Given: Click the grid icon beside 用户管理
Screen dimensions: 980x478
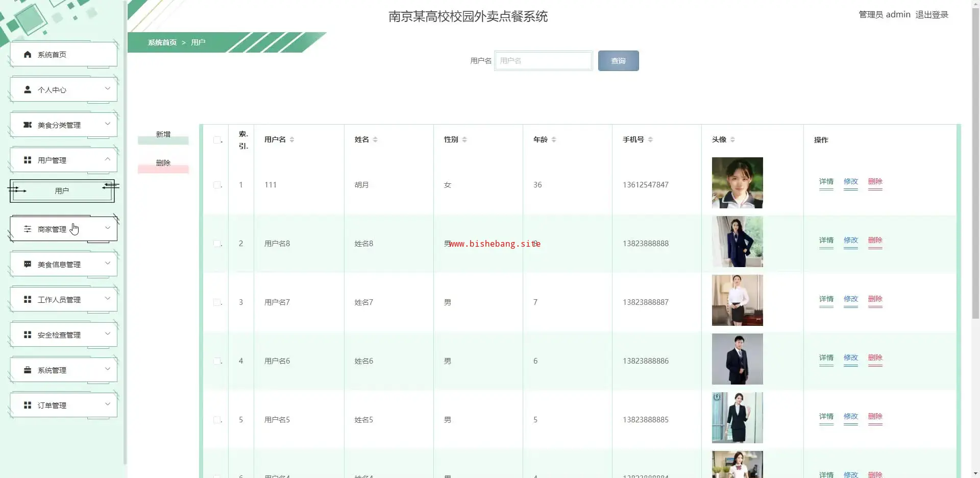Looking at the screenshot, I should tap(28, 160).
